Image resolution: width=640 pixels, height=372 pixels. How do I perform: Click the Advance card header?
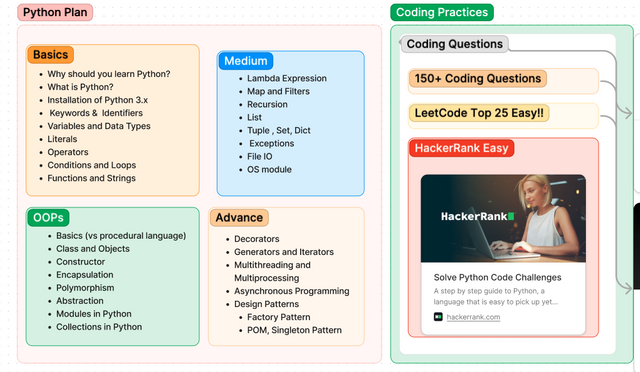pos(239,218)
